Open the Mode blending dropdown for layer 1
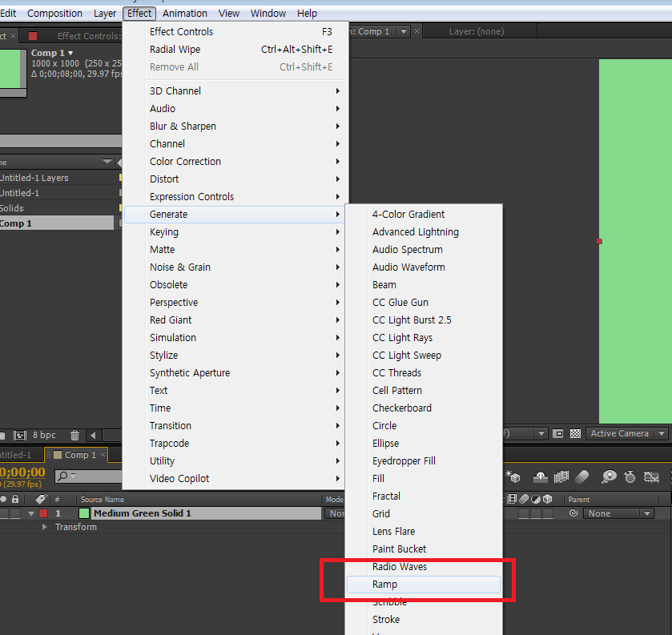 pyautogui.click(x=335, y=513)
